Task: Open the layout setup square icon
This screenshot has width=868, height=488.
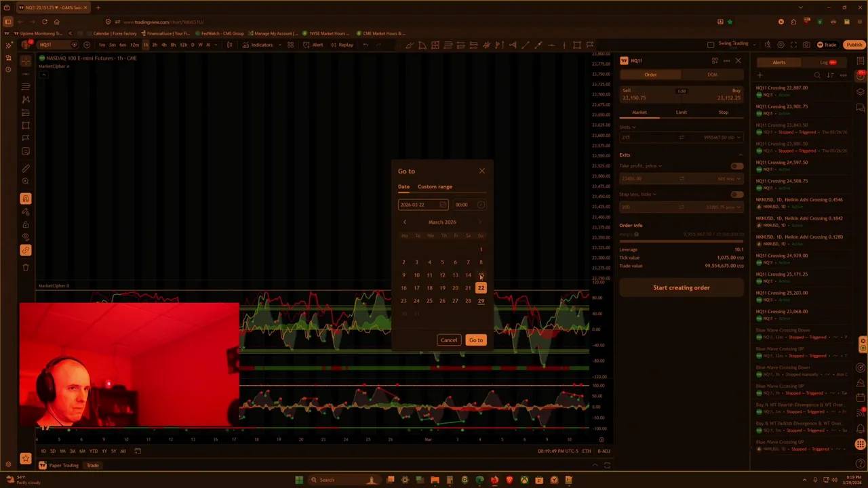Action: (x=711, y=45)
